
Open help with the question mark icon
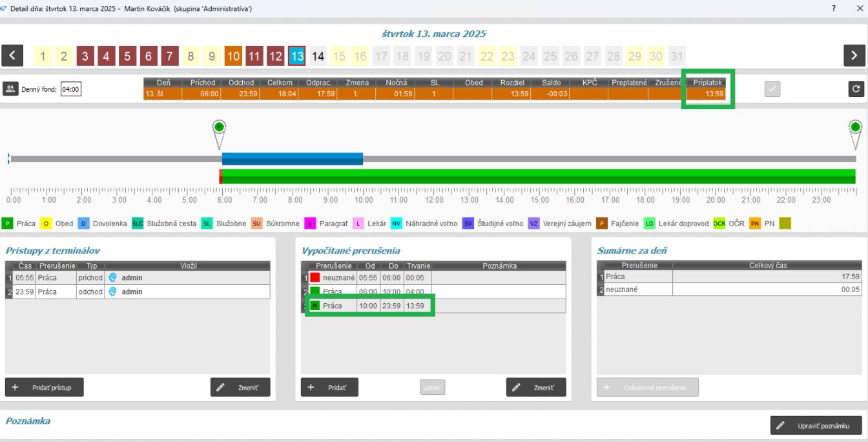835,8
